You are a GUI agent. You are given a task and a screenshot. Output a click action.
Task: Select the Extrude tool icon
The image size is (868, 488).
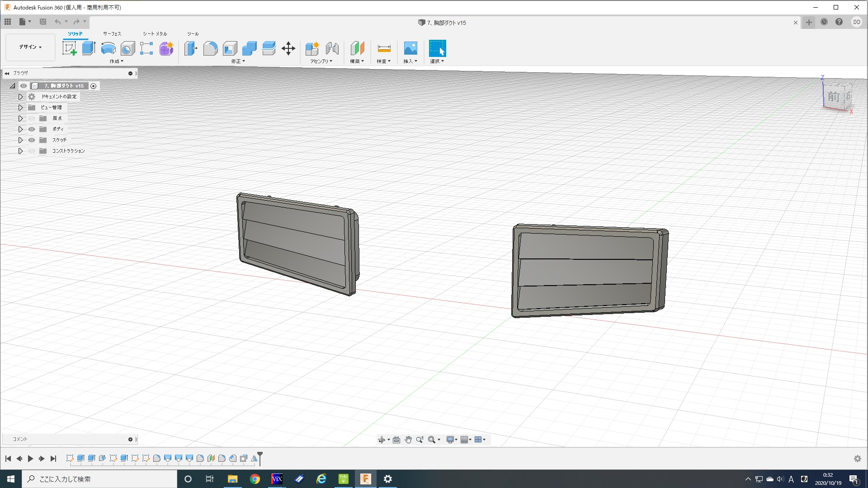pos(89,48)
